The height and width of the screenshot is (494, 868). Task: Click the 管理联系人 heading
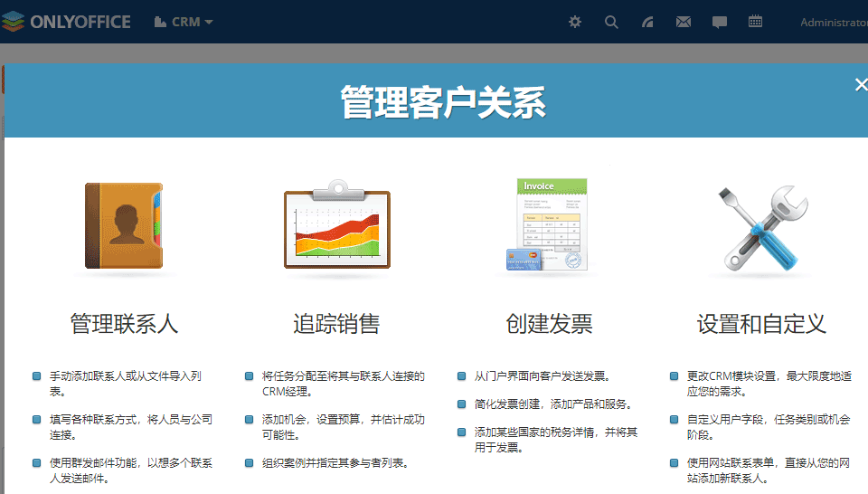click(x=124, y=324)
